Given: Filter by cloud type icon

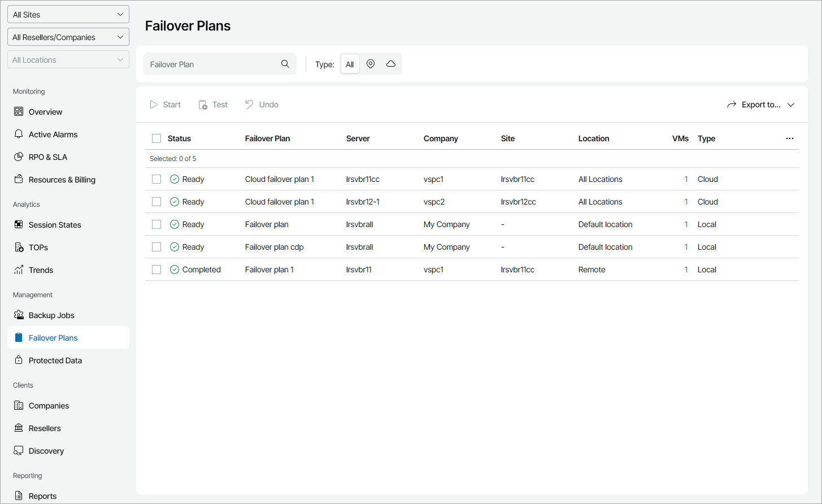Looking at the screenshot, I should pos(391,64).
